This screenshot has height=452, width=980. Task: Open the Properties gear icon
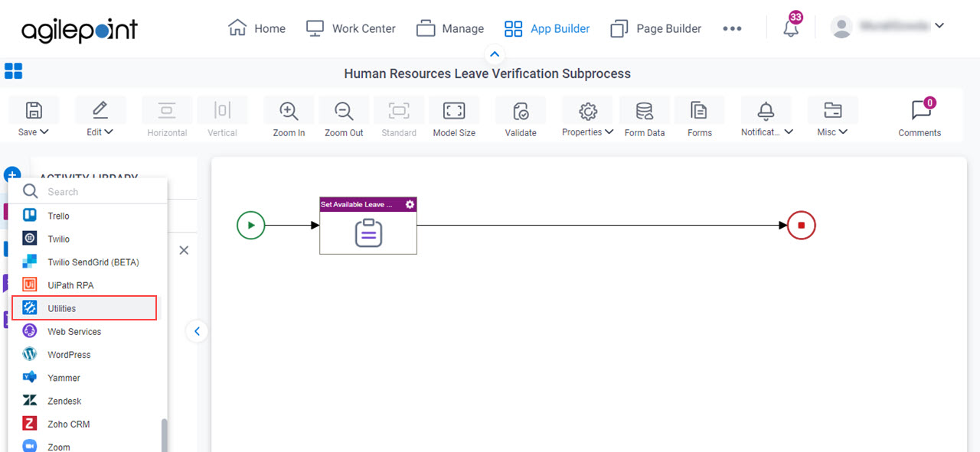[x=588, y=111]
